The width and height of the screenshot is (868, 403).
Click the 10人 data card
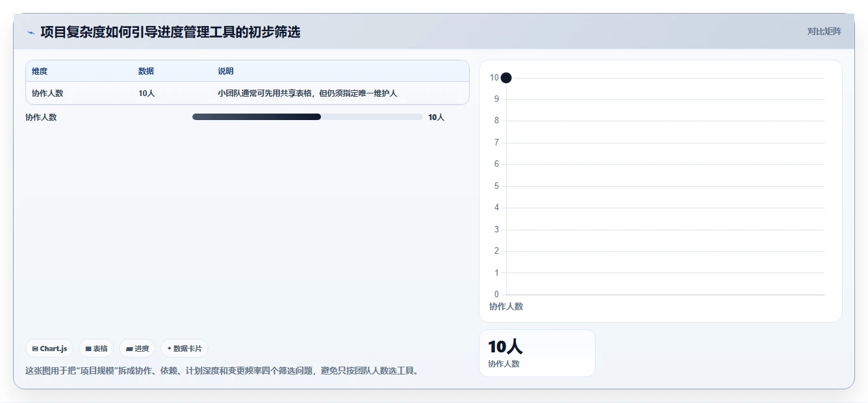537,353
